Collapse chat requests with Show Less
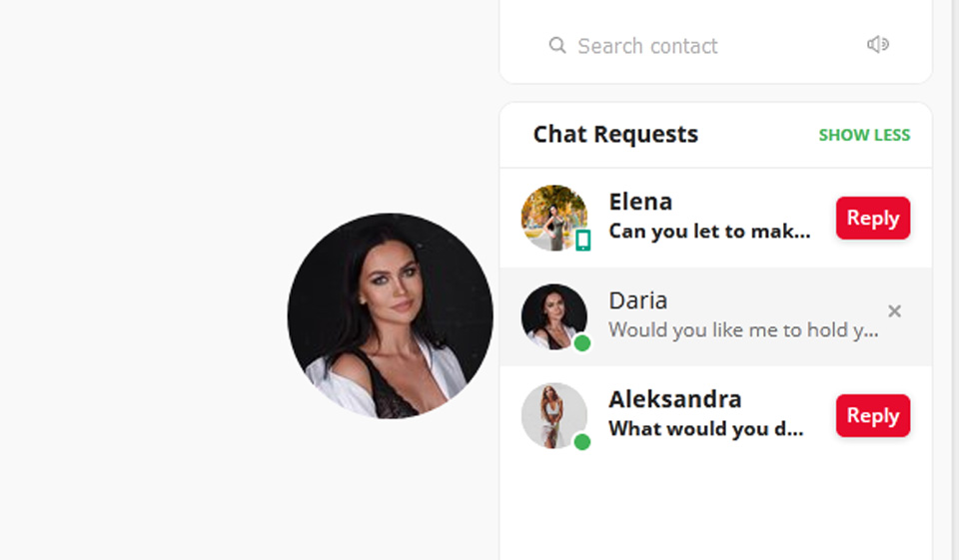The height and width of the screenshot is (560, 959). (864, 135)
